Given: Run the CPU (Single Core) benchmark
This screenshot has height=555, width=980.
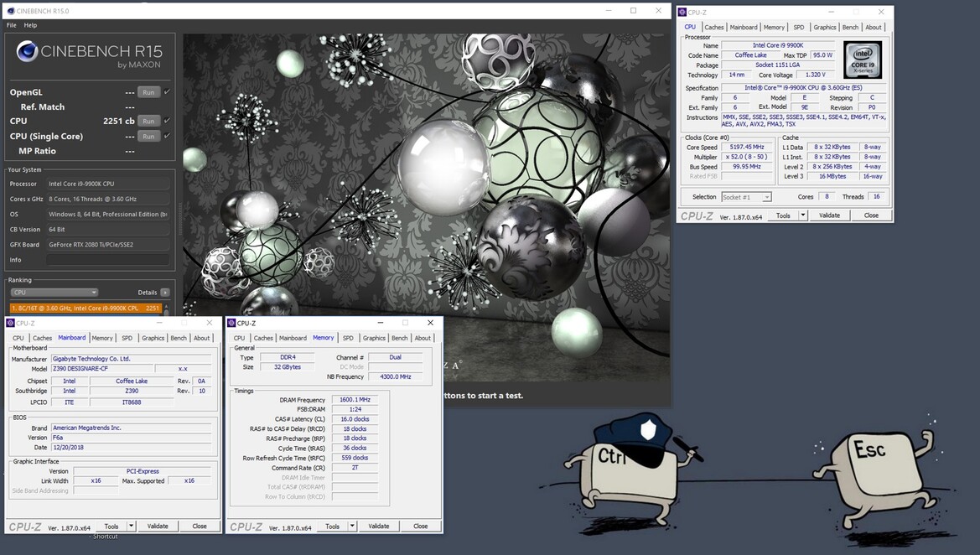Looking at the screenshot, I should [x=148, y=137].
